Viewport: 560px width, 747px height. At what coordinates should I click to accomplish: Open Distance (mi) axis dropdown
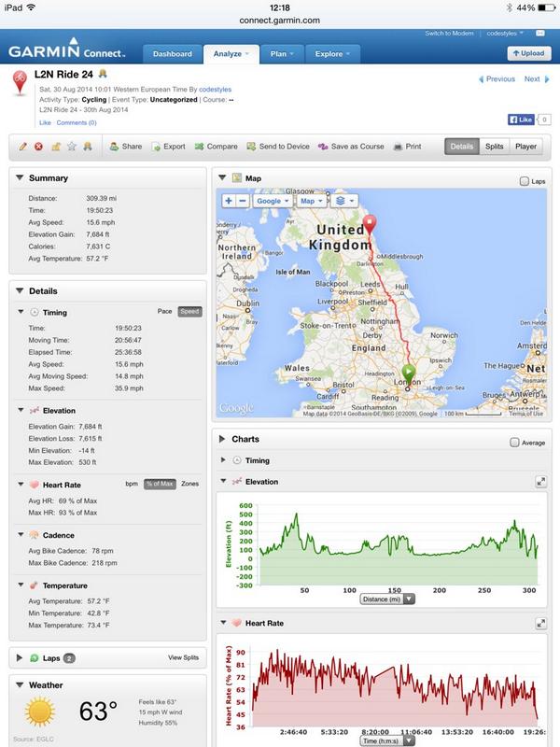click(387, 599)
